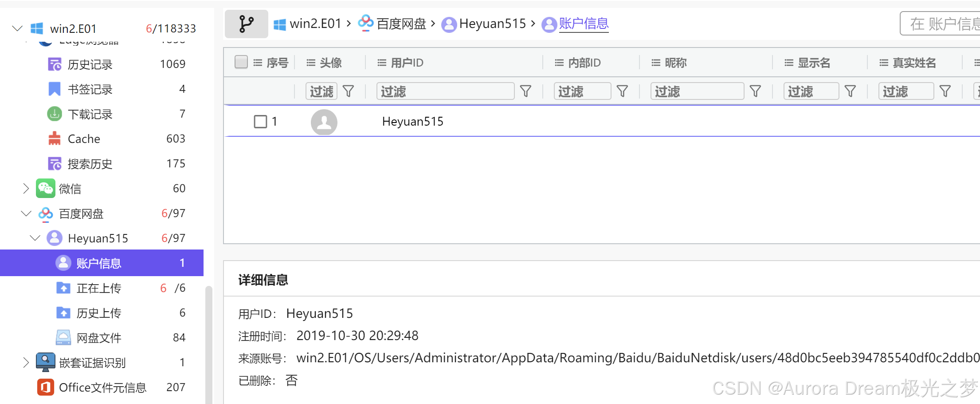Screen dimensions: 980x404
Task: Click the Windows icon in breadcrumb
Action: 280,24
